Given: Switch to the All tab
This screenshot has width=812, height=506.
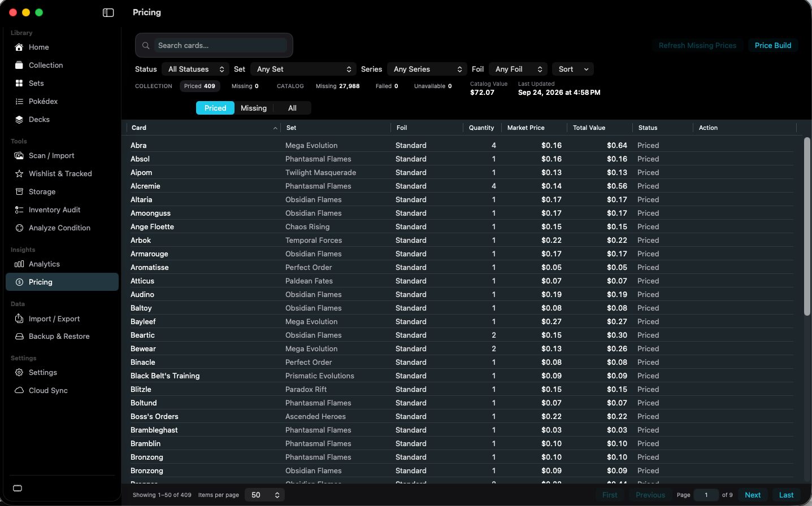Looking at the screenshot, I should pos(292,108).
